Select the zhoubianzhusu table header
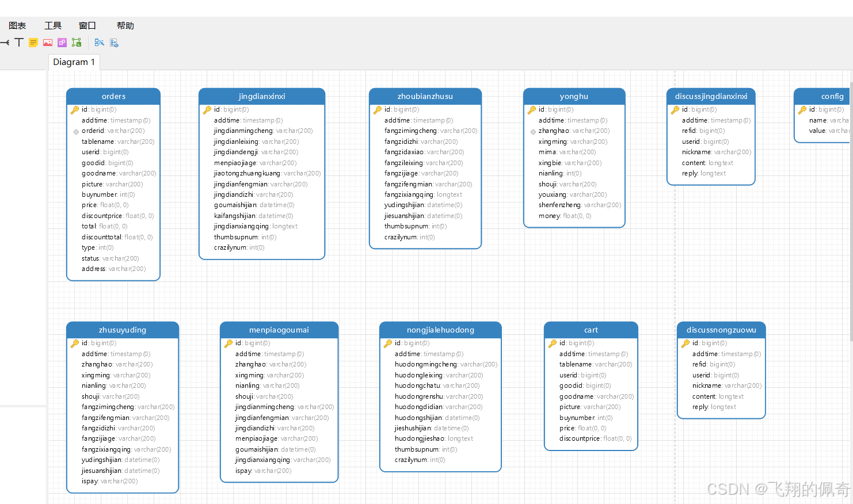Image resolution: width=853 pixels, height=504 pixels. tap(425, 96)
